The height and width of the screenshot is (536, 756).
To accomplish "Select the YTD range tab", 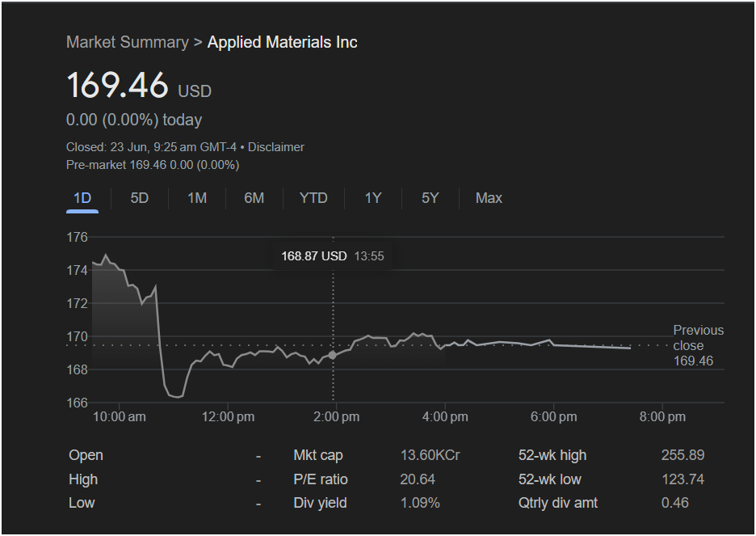I will (313, 198).
